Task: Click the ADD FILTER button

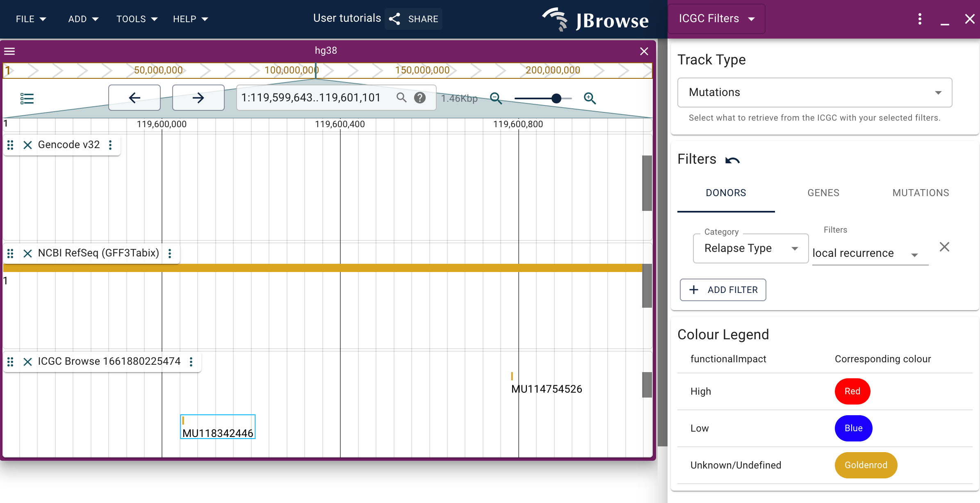Action: pos(723,290)
